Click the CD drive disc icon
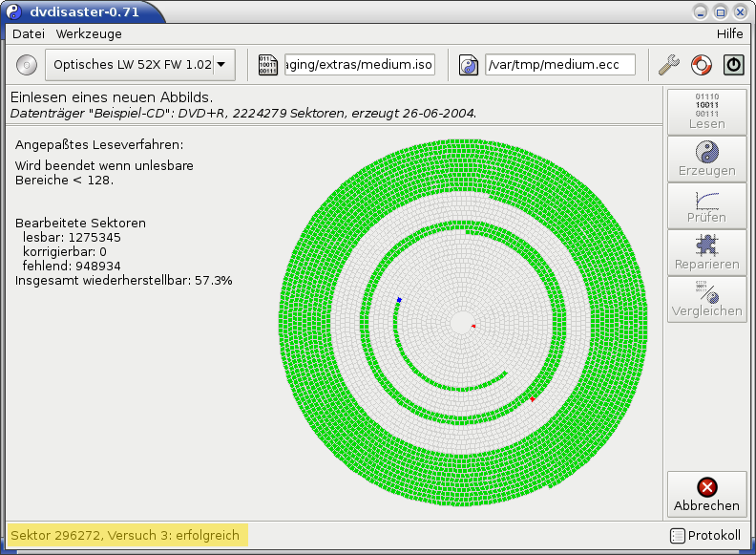The width and height of the screenshot is (756, 555). click(27, 65)
